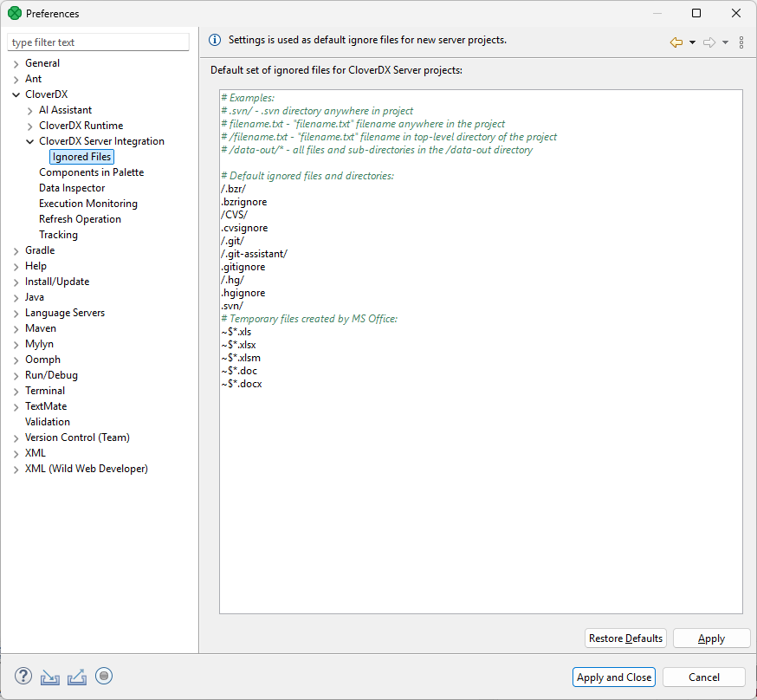Click the .gitignore entry in ignore list
Screen dimensions: 757x700
pos(243,267)
